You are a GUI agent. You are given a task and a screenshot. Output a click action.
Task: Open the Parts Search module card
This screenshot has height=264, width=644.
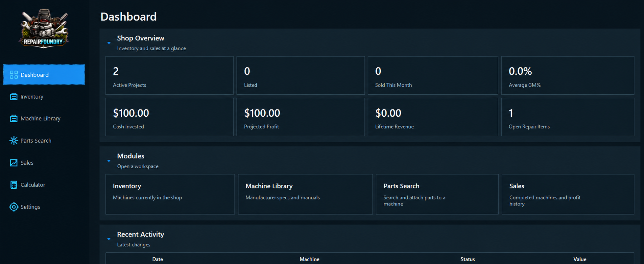pos(437,194)
